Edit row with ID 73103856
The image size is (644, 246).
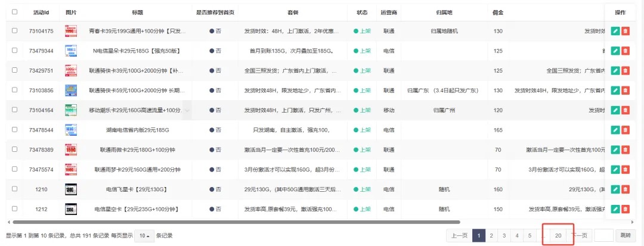615,90
